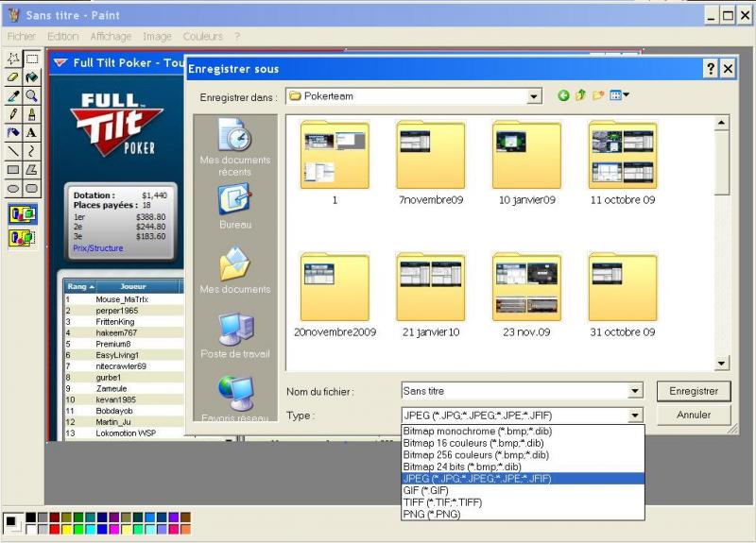Open the view mode menu arrow
This screenshot has width=756, height=543.
click(x=626, y=95)
